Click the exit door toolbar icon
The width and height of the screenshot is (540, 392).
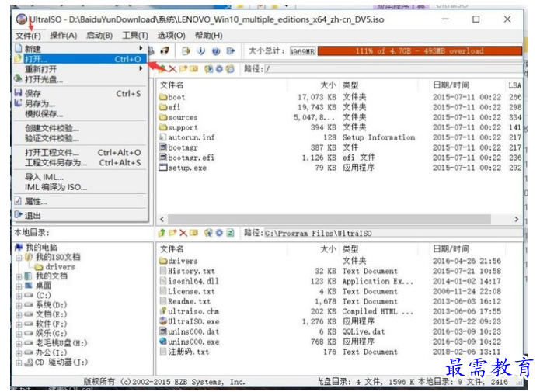pyautogui.click(x=231, y=51)
